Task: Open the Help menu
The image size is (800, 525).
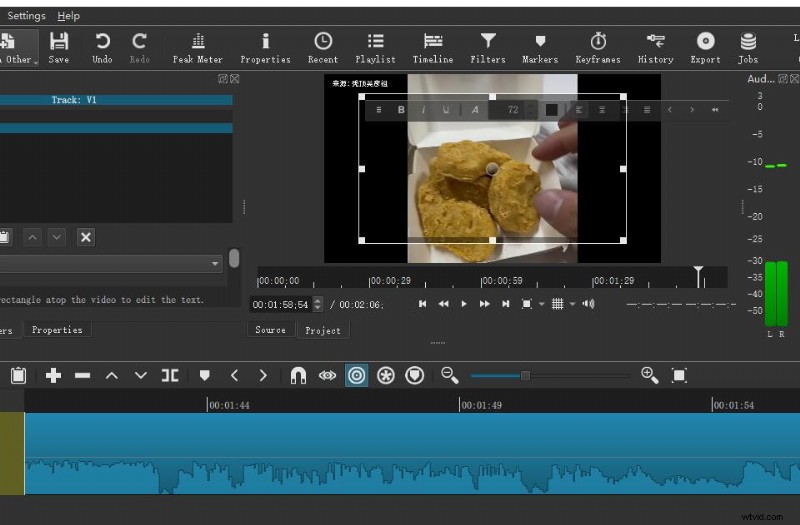Action: [68, 16]
